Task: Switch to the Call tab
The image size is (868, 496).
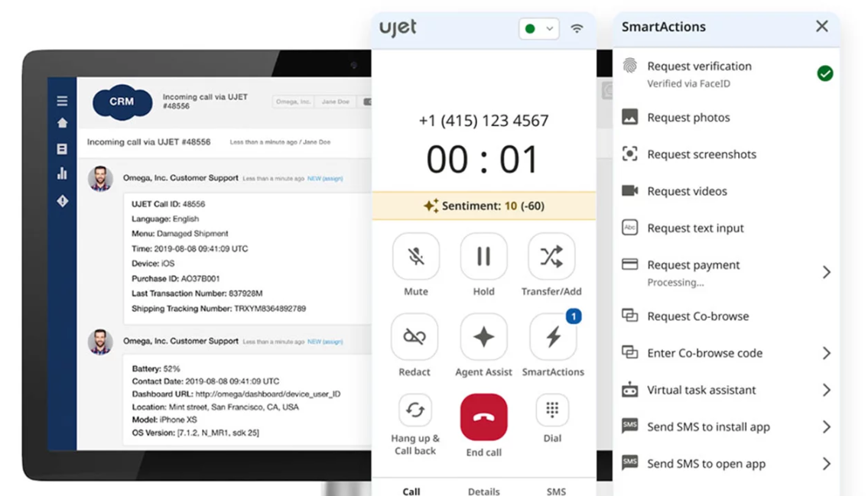Action: 411,491
